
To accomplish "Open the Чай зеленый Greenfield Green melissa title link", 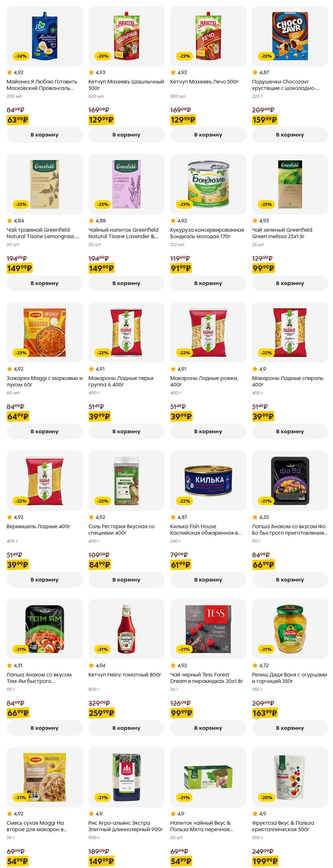I will click(x=282, y=233).
